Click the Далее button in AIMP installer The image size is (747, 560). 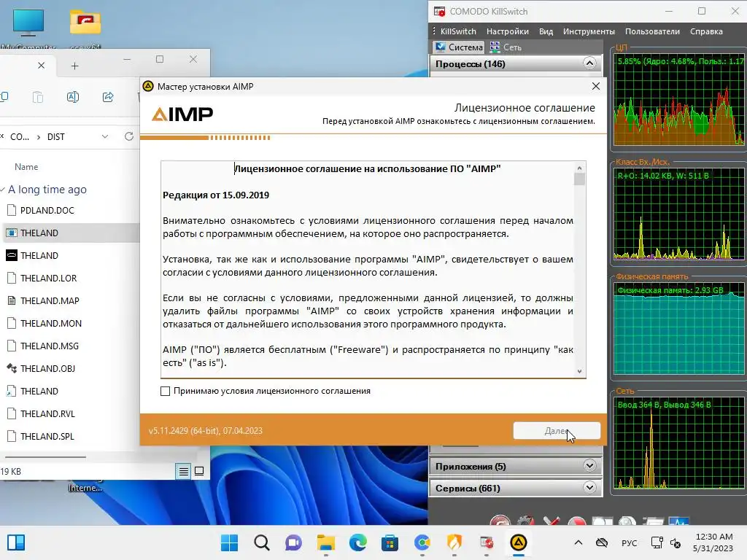point(557,430)
